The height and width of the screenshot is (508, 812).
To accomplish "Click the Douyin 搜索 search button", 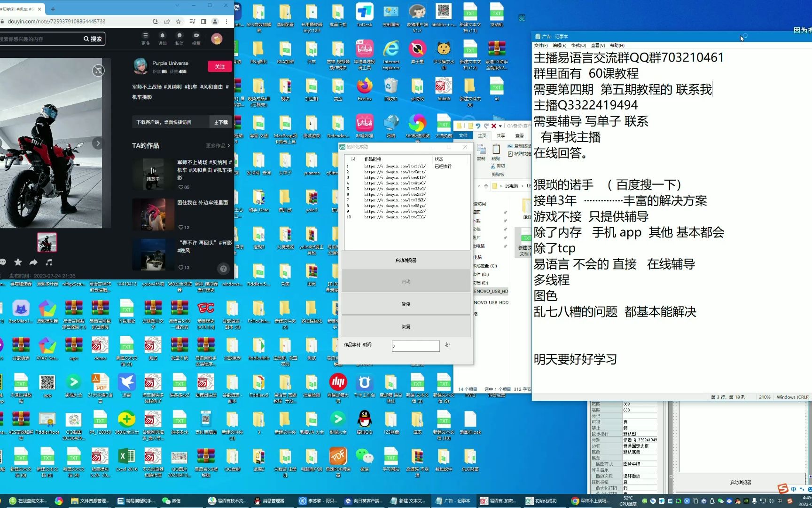I will [93, 39].
